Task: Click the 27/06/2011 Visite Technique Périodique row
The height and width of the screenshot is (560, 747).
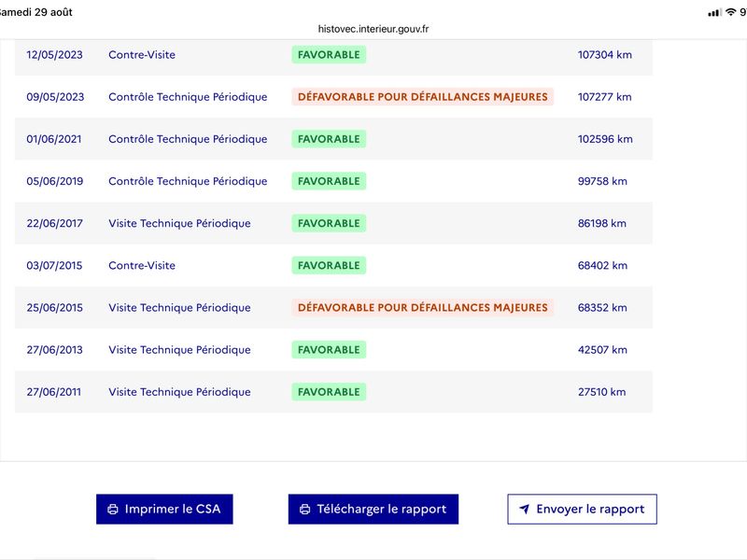Action: point(333,392)
